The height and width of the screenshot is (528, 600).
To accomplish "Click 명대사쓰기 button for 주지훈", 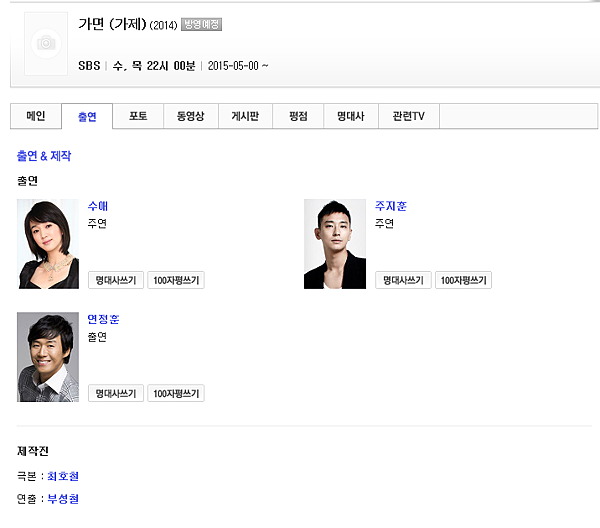I will click(x=403, y=280).
